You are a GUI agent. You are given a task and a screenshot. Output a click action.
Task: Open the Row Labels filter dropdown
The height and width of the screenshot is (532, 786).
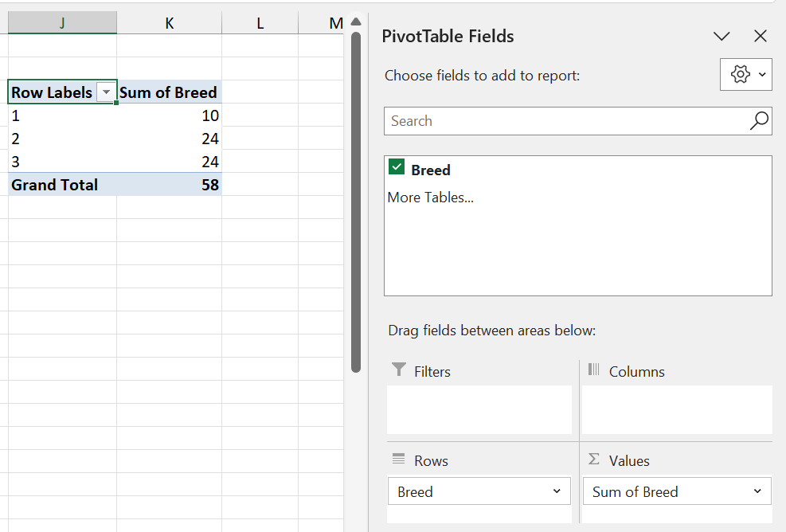(106, 93)
